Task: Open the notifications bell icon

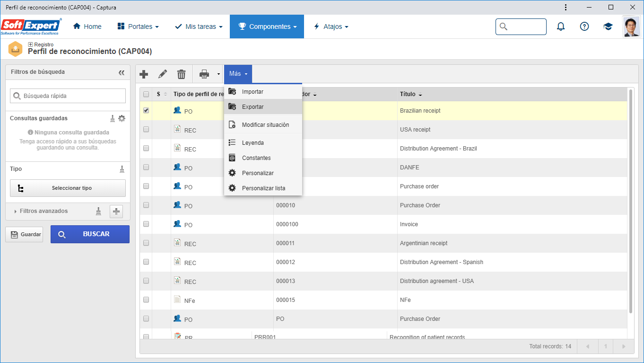Action: [x=561, y=27]
